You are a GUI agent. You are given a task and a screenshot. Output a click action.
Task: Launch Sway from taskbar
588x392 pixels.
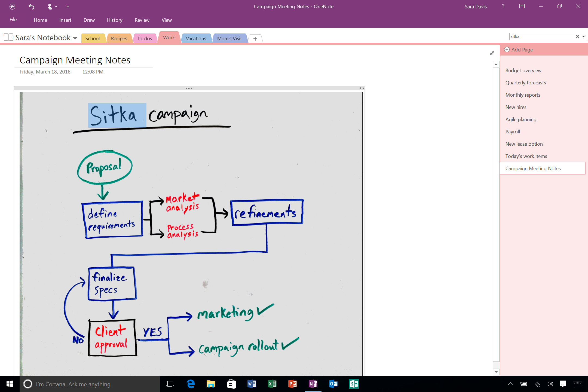[x=354, y=384]
